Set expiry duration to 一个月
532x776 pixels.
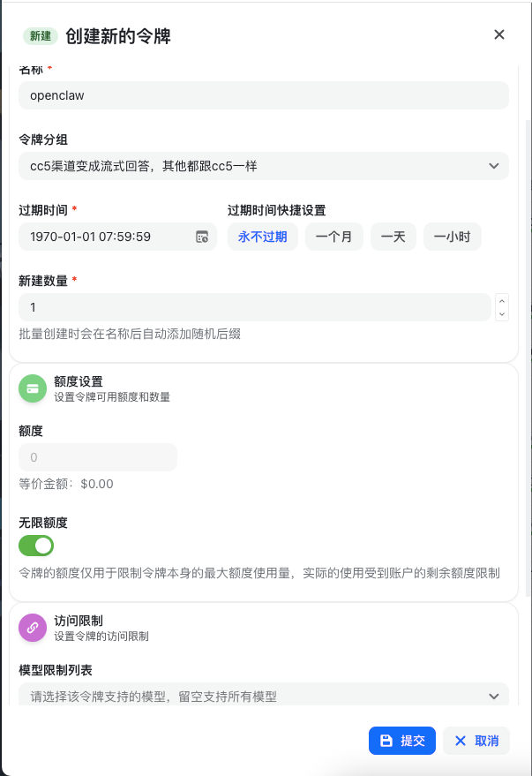pyautogui.click(x=334, y=236)
